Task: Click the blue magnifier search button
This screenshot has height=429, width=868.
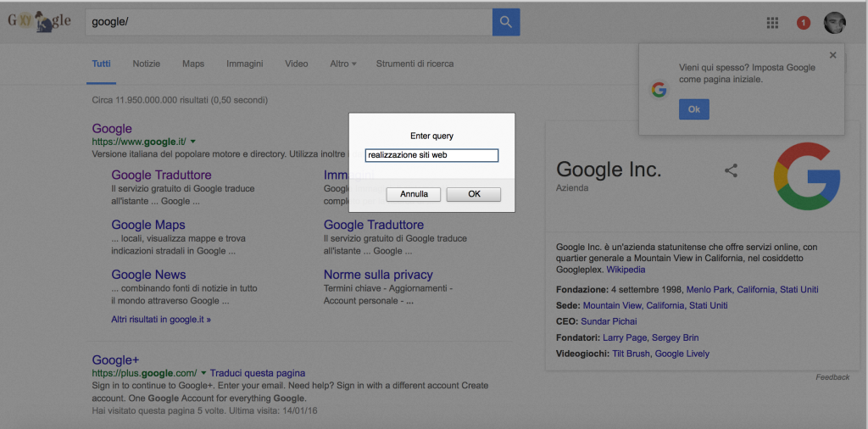Action: tap(506, 22)
